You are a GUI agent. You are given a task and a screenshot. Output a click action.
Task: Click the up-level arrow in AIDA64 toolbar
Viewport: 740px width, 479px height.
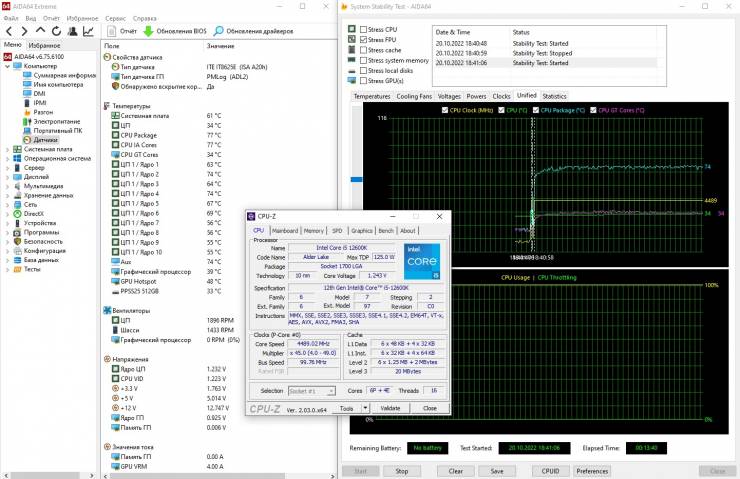pyautogui.click(x=41, y=31)
